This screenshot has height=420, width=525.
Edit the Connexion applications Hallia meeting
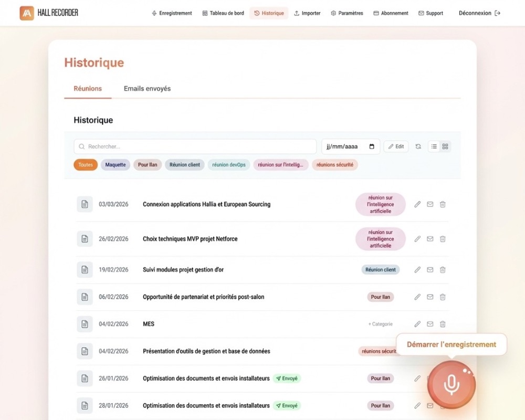417,204
